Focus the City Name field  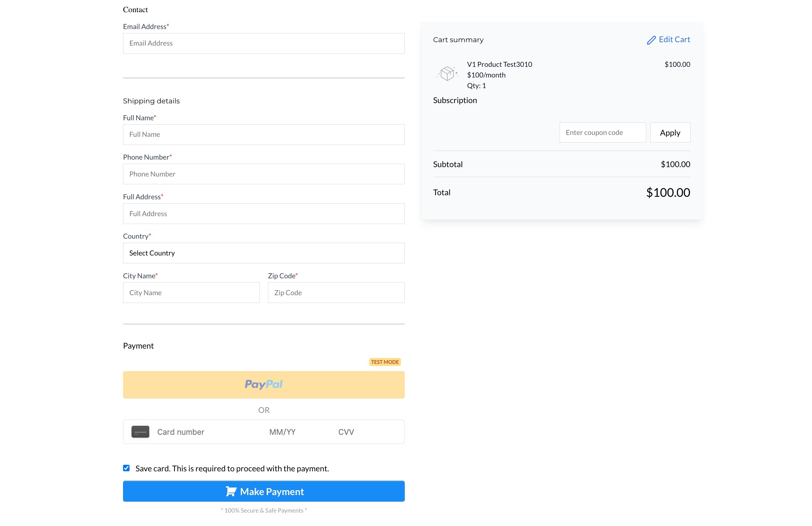[x=191, y=293]
